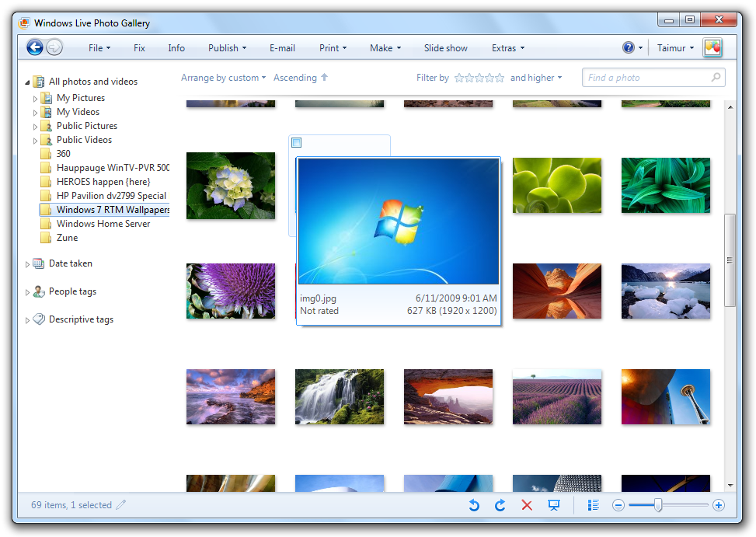Click the red Delete X icon

click(x=527, y=505)
